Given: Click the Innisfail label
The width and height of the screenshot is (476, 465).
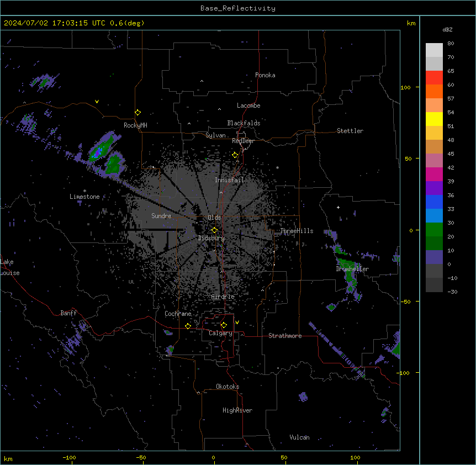Looking at the screenshot, I should [230, 180].
